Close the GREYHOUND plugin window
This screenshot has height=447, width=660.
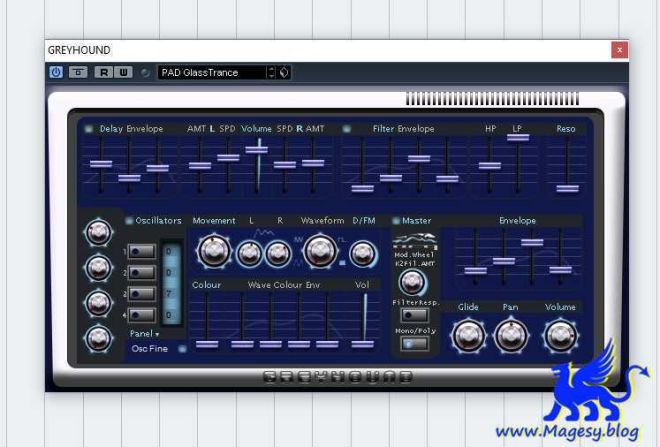coord(619,50)
